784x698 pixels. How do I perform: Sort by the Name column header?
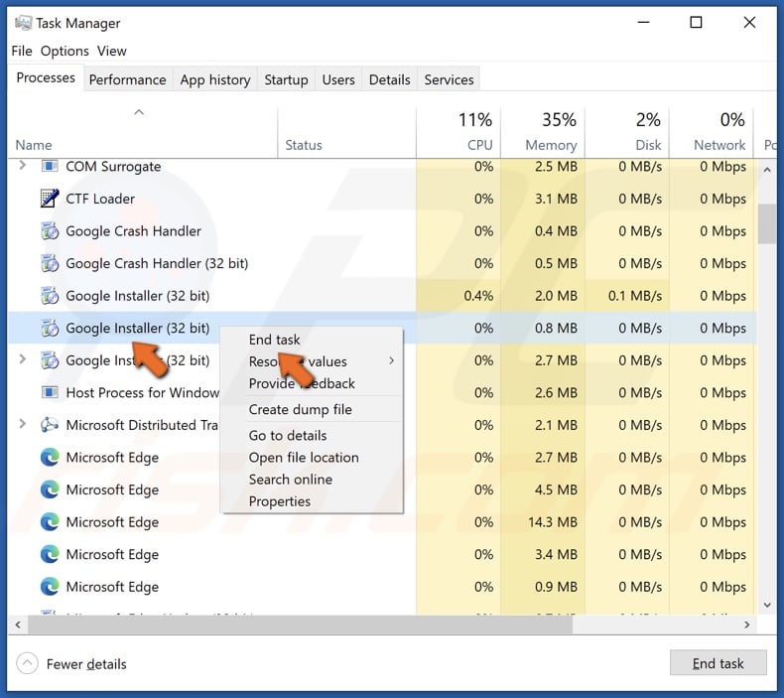[x=34, y=145]
